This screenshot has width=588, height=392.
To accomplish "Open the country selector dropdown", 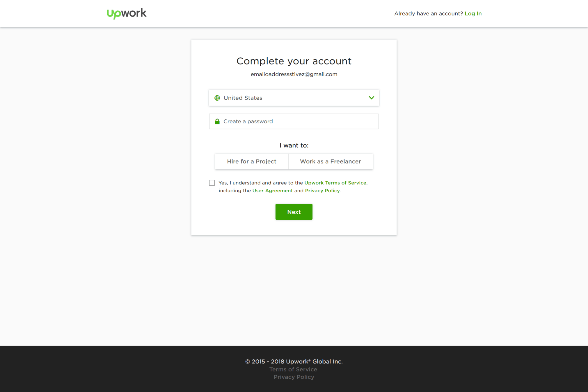I will pos(294,97).
